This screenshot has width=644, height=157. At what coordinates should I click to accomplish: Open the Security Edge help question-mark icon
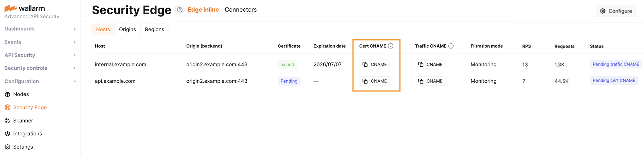(180, 10)
